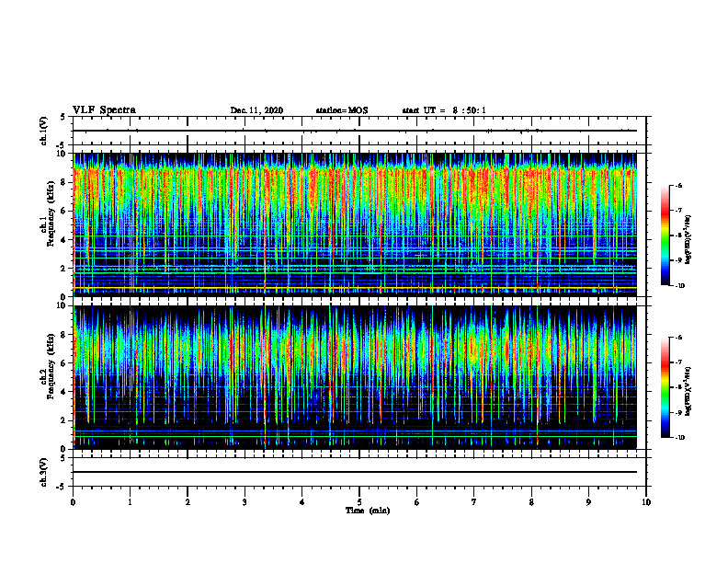
Task: Click time axis tick label "3"
Action: coord(245,502)
